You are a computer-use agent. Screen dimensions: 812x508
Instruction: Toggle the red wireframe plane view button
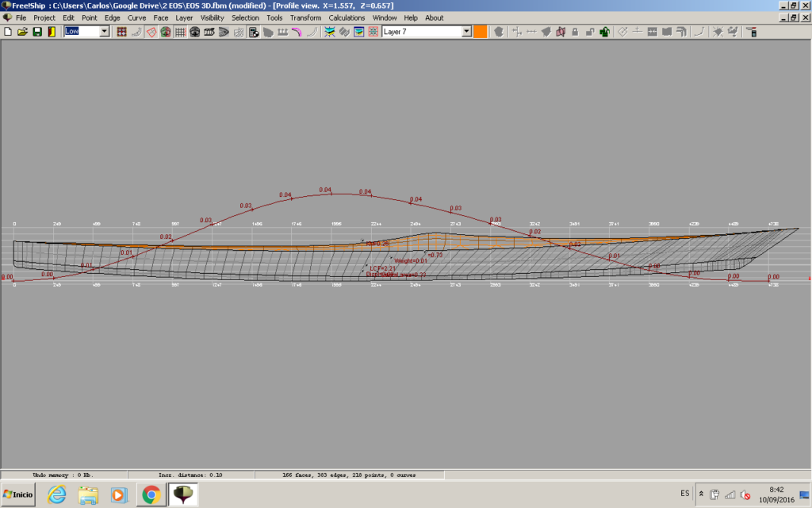click(x=151, y=32)
